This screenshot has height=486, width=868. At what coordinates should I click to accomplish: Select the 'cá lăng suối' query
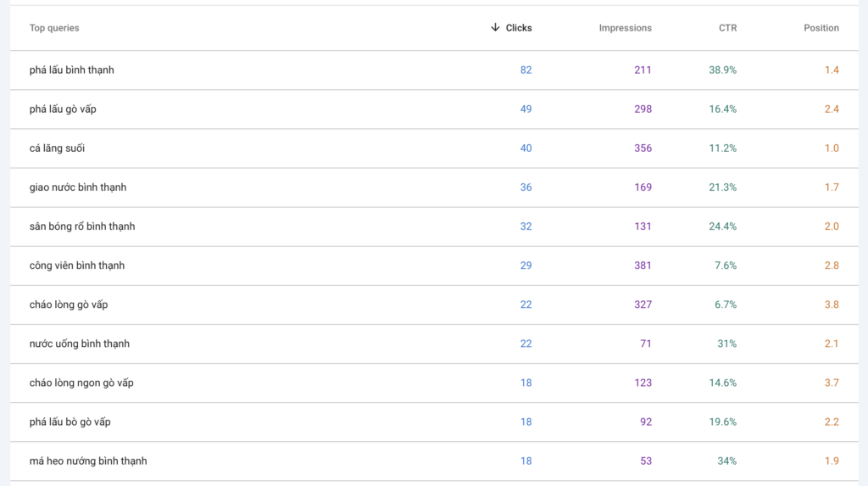[x=57, y=148]
